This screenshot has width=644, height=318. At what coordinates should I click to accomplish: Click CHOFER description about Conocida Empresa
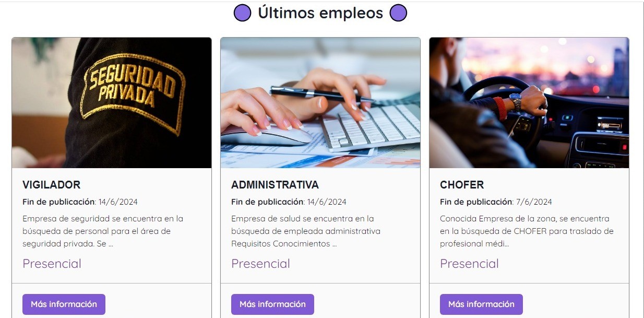point(527,231)
